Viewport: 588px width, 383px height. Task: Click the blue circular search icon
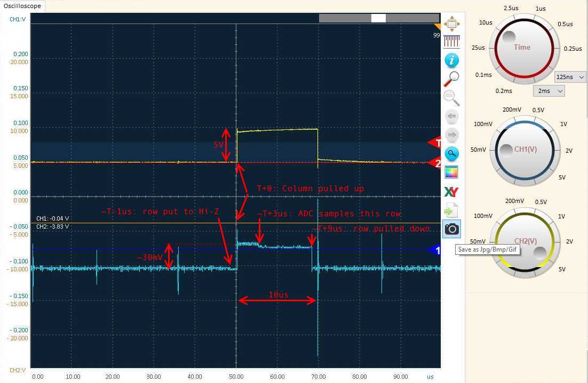[x=451, y=154]
